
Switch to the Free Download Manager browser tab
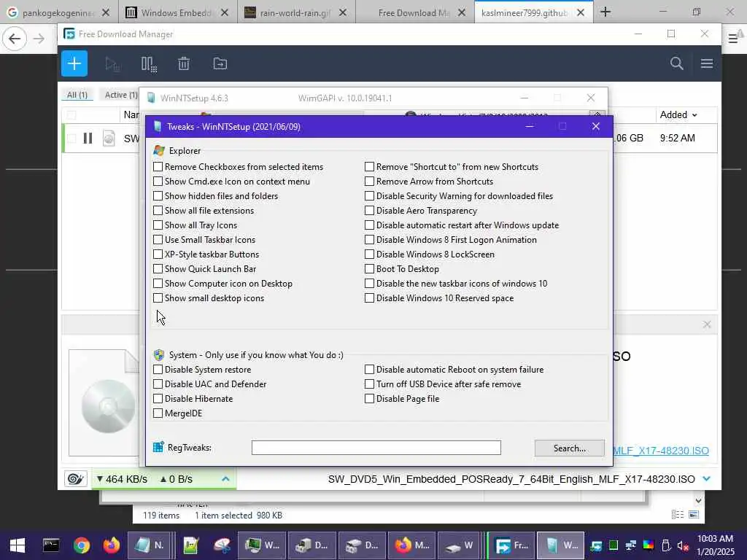pyautogui.click(x=414, y=12)
